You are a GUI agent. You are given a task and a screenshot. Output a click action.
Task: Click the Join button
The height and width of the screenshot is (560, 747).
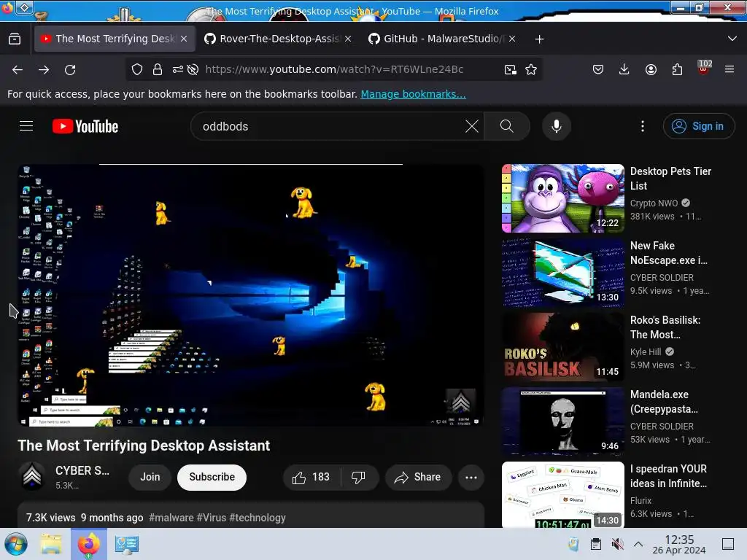[150, 477]
